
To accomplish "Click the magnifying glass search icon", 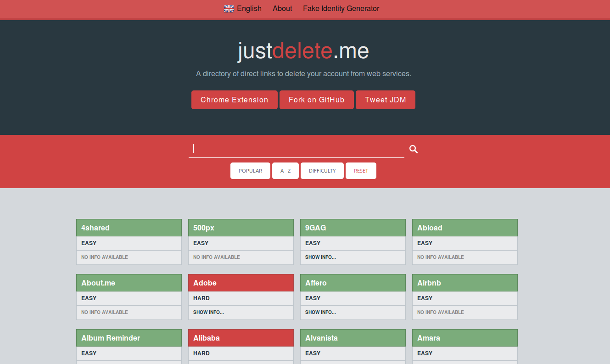I will click(x=414, y=149).
